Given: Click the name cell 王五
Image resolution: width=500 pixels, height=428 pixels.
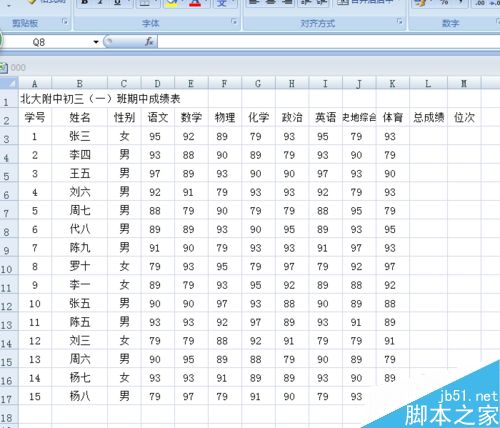Looking at the screenshot, I should pyautogui.click(x=80, y=173).
